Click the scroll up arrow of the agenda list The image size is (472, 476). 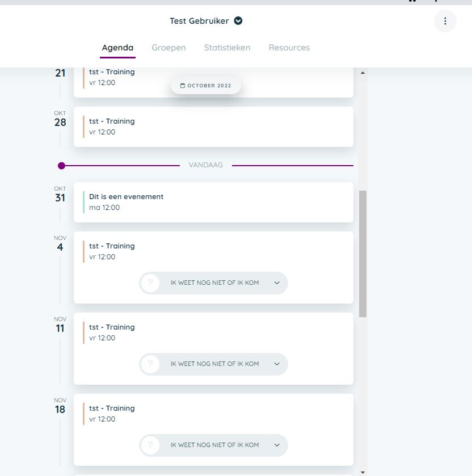pos(363,73)
